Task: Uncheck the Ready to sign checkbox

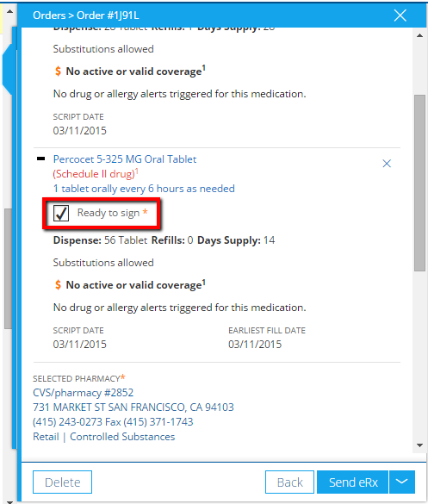Action: [x=61, y=213]
